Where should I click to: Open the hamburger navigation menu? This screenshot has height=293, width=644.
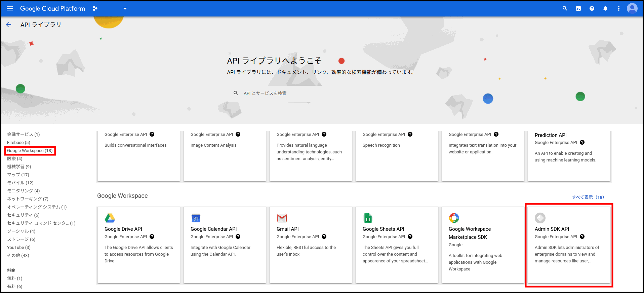tap(10, 8)
